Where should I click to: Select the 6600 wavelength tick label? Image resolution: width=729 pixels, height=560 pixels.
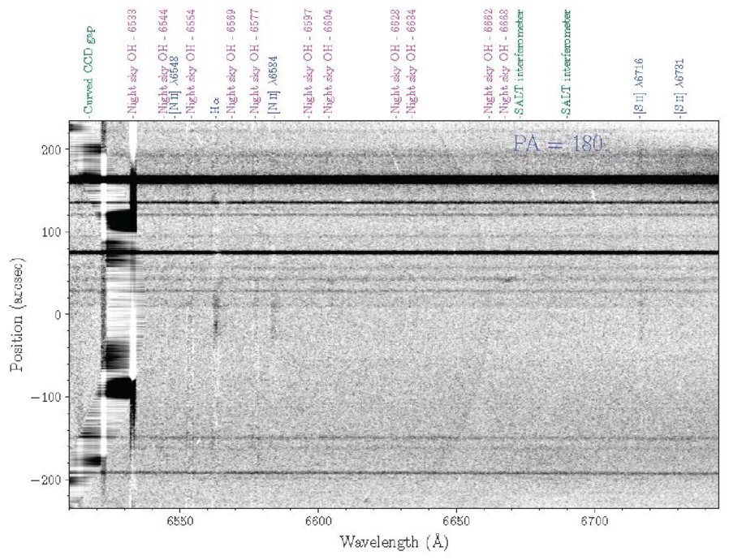pyautogui.click(x=318, y=521)
